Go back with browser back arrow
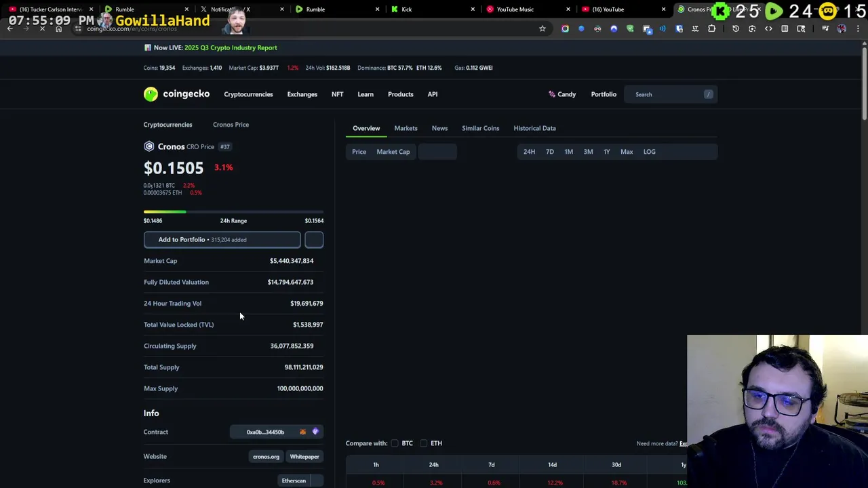The image size is (868, 488). point(9,28)
